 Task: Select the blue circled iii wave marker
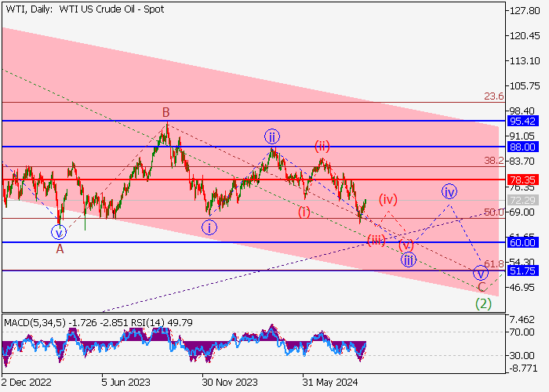tap(409, 260)
